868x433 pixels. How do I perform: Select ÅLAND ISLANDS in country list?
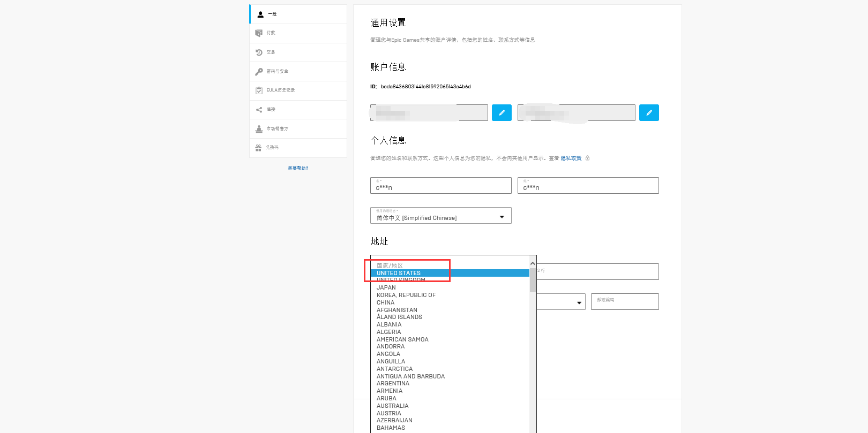click(x=450, y=317)
